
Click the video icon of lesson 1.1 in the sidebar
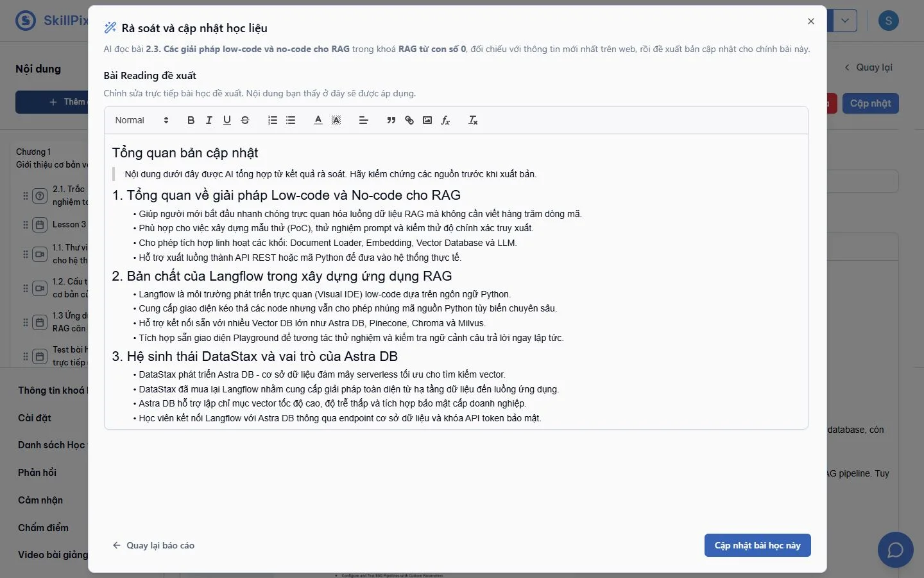[40, 254]
